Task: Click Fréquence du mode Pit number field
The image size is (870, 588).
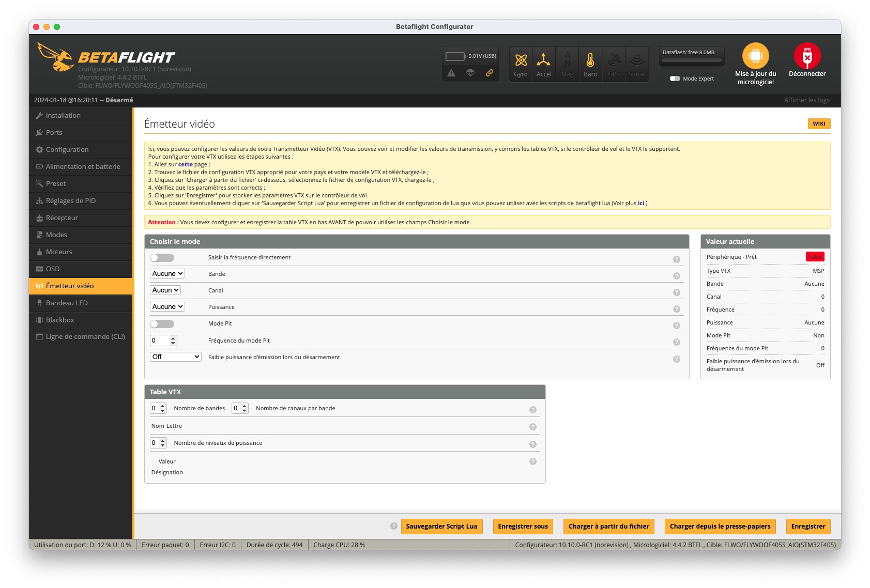Action: coord(163,341)
